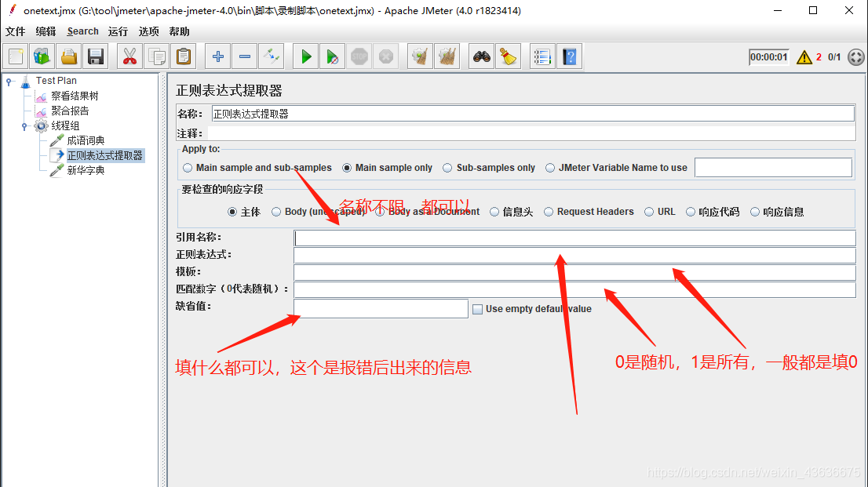Enable Use empty default value checkbox
868x487 pixels.
(x=477, y=309)
